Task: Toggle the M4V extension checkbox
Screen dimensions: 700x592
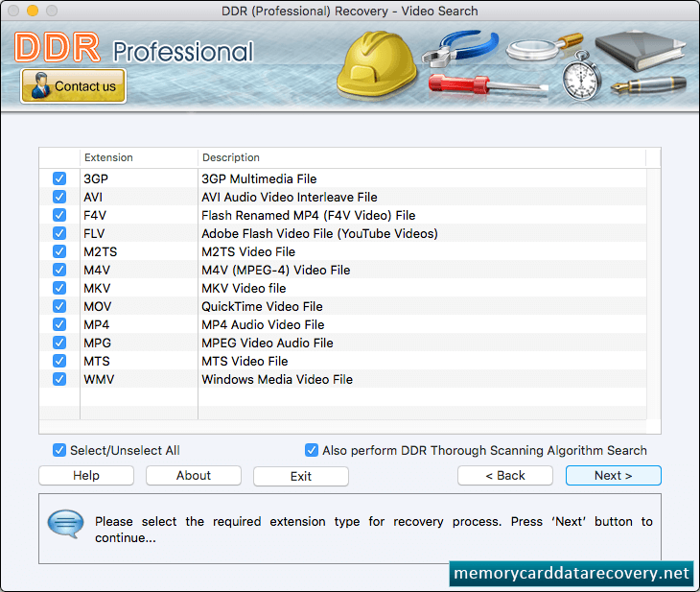Action: pyautogui.click(x=59, y=270)
